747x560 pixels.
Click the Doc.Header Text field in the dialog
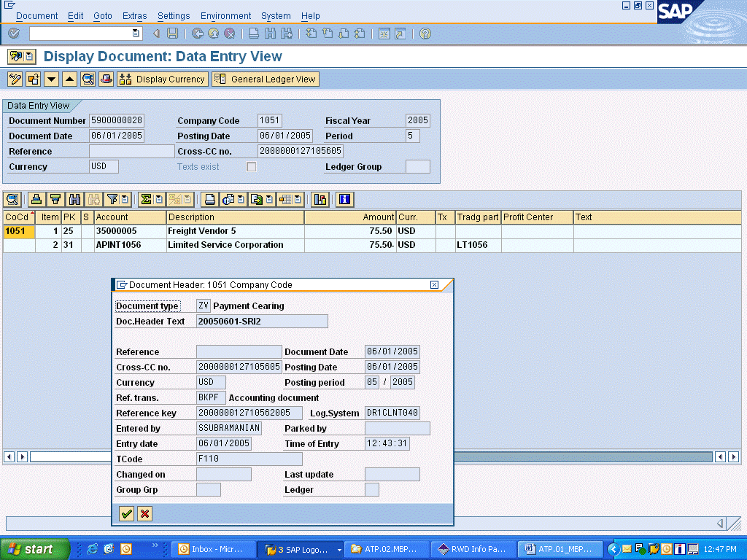[x=262, y=322]
